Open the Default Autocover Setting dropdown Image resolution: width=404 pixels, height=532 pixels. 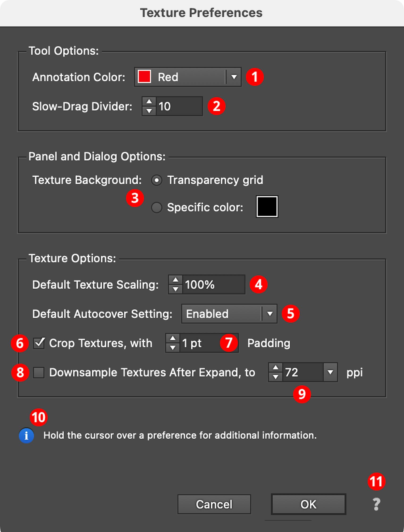point(229,314)
